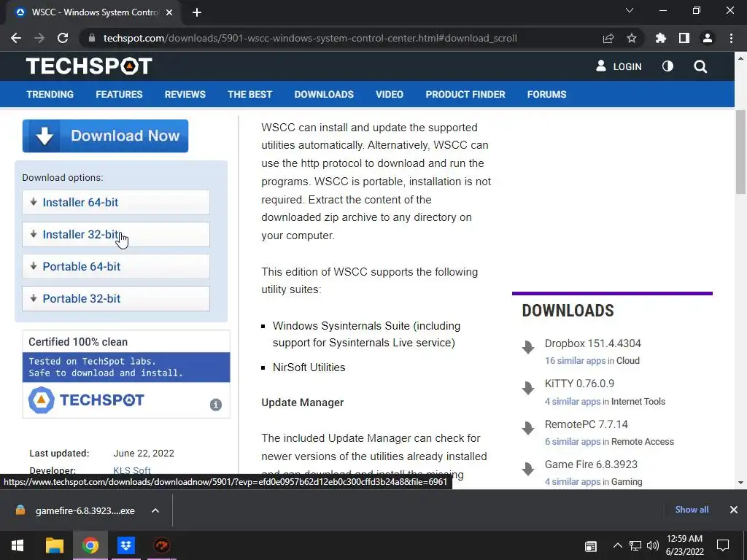Click the download arrow beside RemotePC

tap(528, 428)
